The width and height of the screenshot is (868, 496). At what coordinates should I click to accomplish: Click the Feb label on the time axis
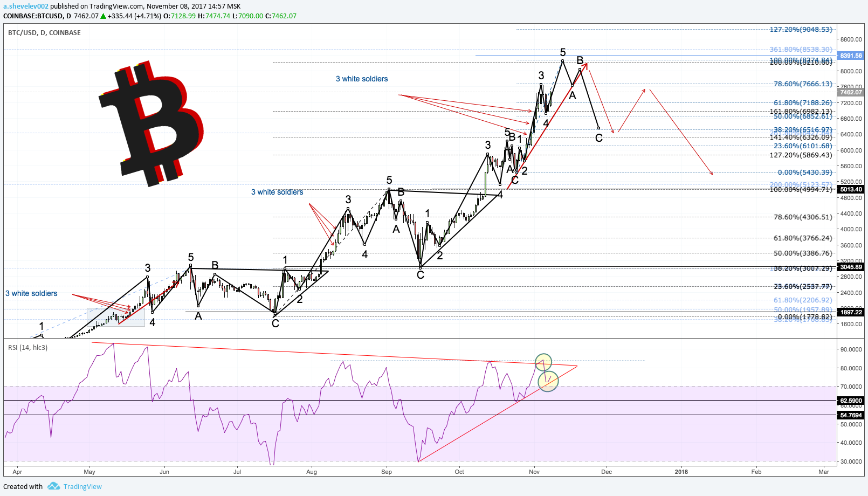point(756,472)
